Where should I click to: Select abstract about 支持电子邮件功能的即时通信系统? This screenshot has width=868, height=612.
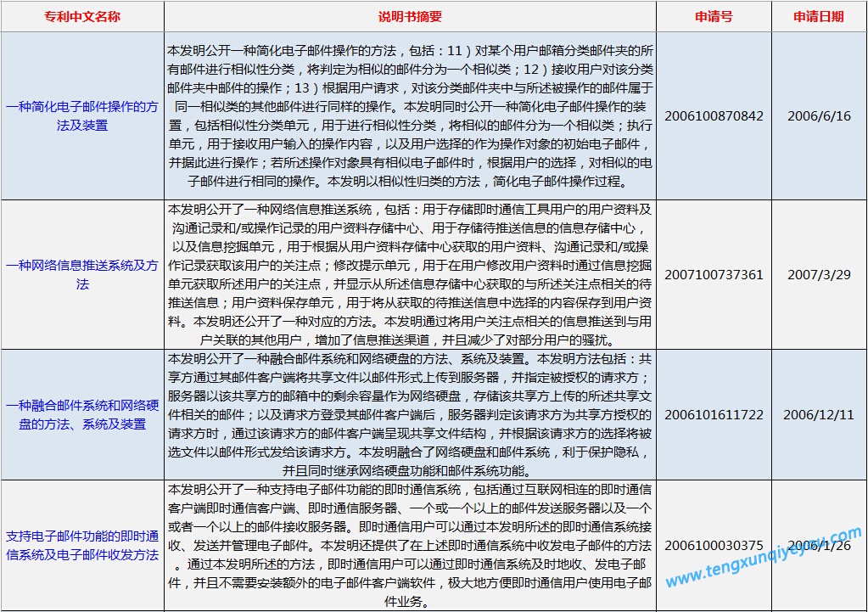pyautogui.click(x=410, y=545)
